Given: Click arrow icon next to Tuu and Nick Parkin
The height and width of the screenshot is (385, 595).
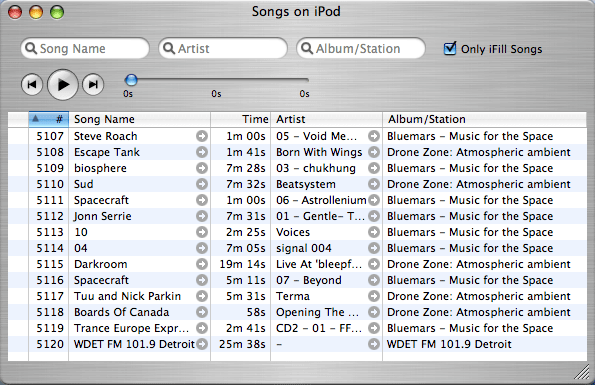Looking at the screenshot, I should tap(202, 296).
